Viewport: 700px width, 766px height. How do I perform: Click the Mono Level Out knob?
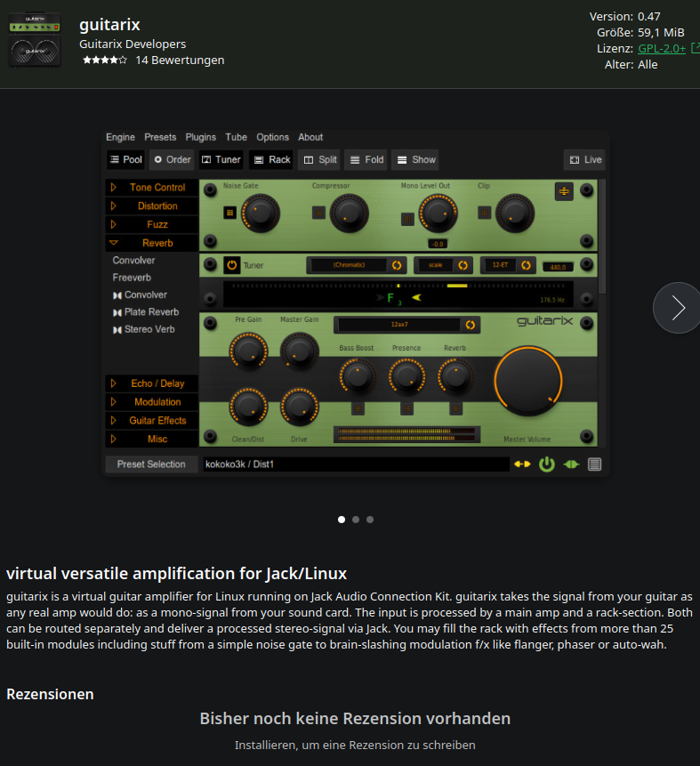pyautogui.click(x=439, y=214)
